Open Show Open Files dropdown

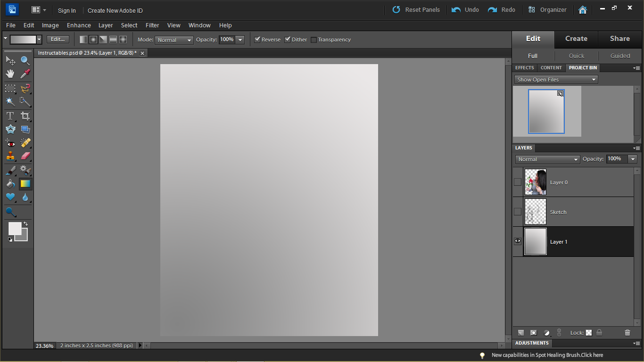(556, 80)
